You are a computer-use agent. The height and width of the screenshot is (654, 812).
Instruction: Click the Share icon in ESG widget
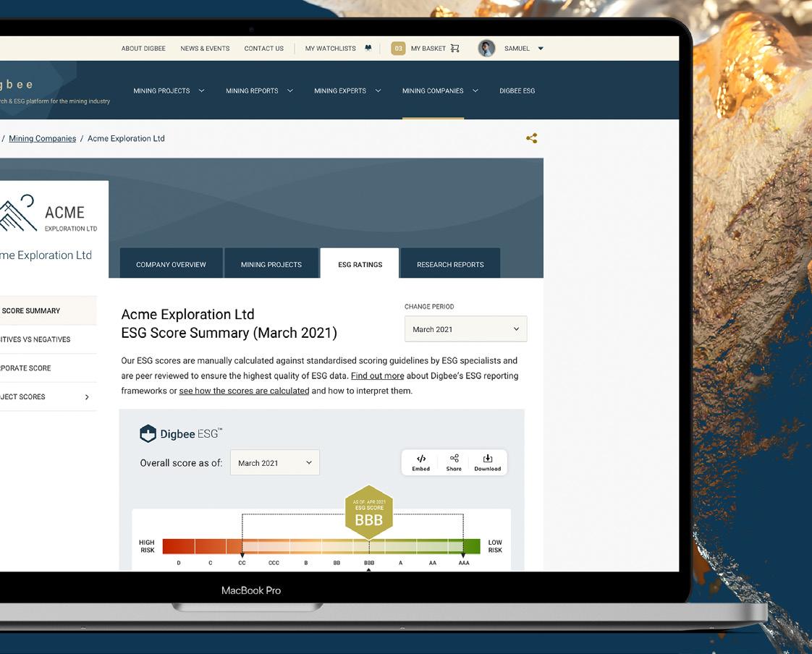click(x=454, y=458)
